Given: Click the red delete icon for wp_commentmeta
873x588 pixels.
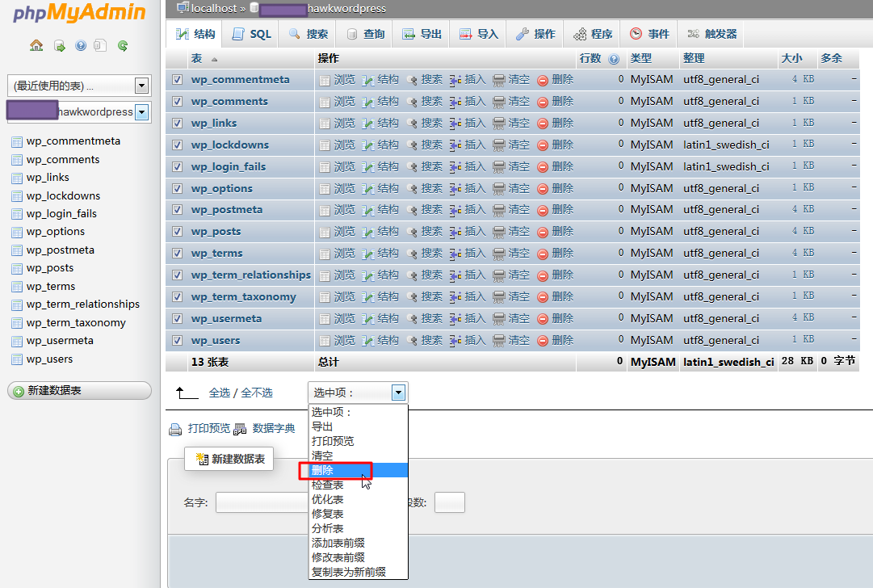Looking at the screenshot, I should [543, 80].
